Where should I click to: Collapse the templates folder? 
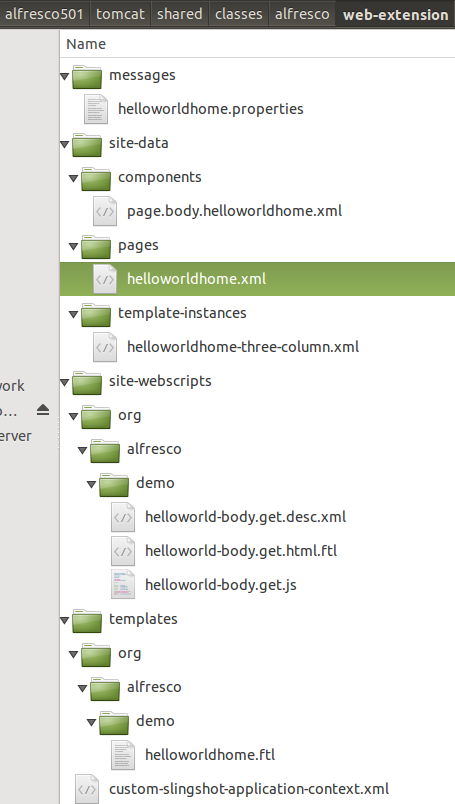click(x=64, y=620)
